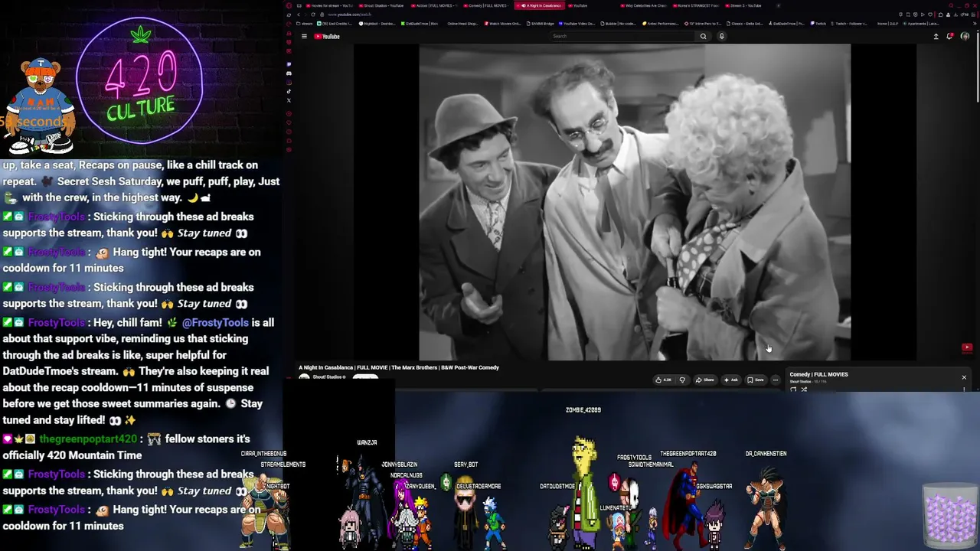
Task: Dislike the video with thumbs down
Action: click(x=682, y=380)
